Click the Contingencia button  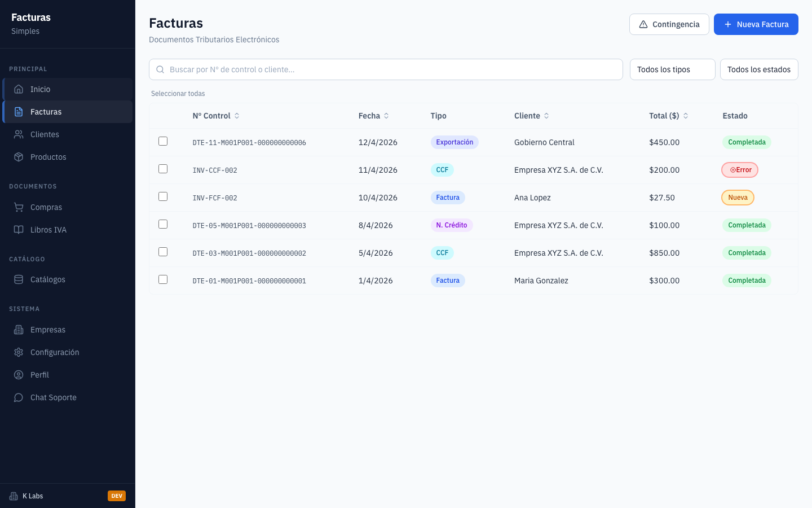tap(669, 24)
